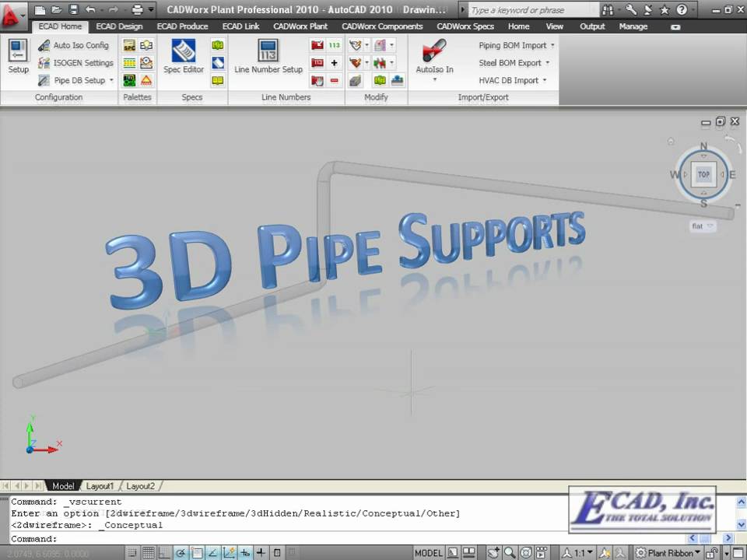
Task: Open the quick access toolbar customize dropdown
Action: pyautogui.click(x=151, y=9)
